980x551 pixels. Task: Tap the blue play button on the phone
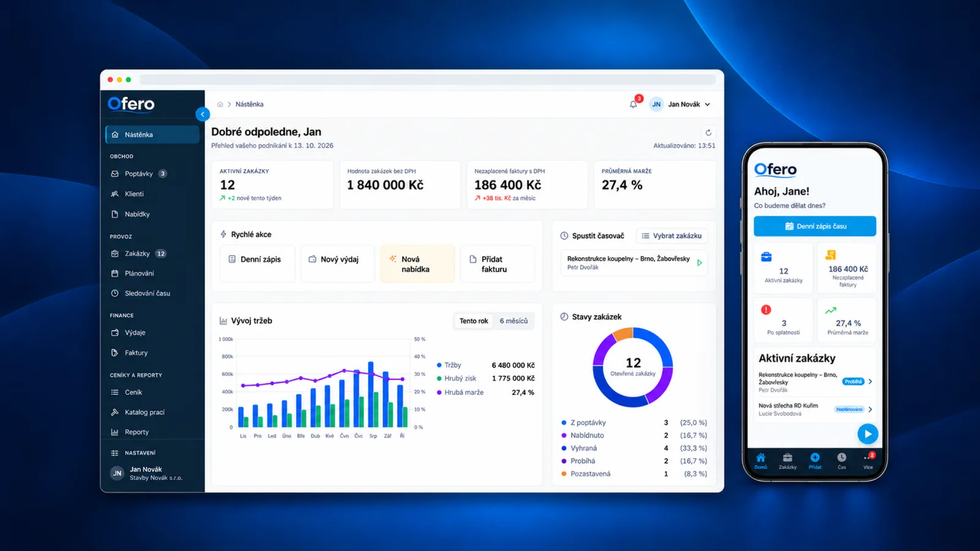click(x=867, y=434)
